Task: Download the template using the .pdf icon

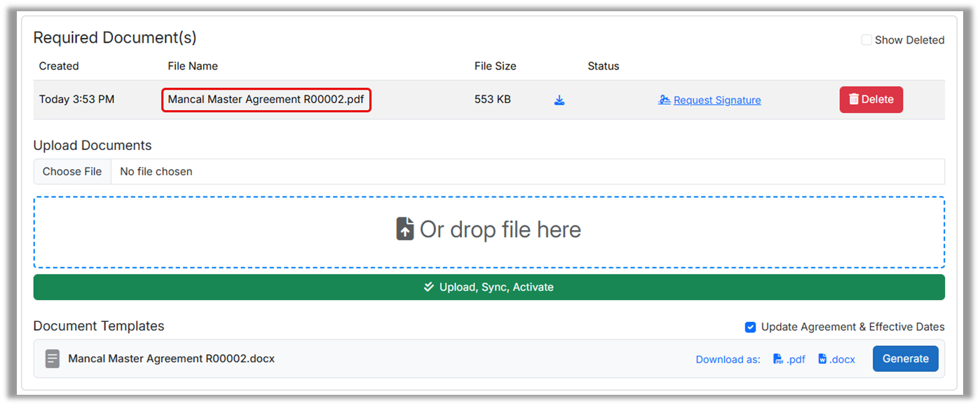Action: coord(778,359)
